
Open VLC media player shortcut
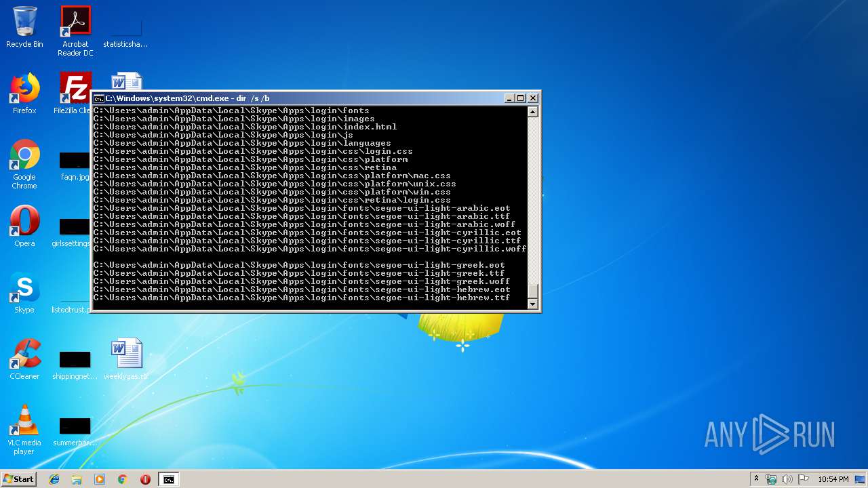point(24,430)
